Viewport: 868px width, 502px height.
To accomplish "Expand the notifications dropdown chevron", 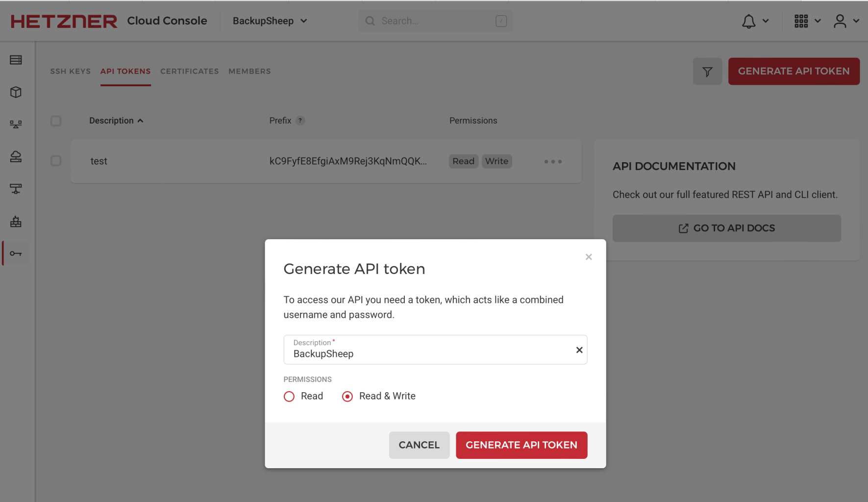I will pyautogui.click(x=766, y=21).
